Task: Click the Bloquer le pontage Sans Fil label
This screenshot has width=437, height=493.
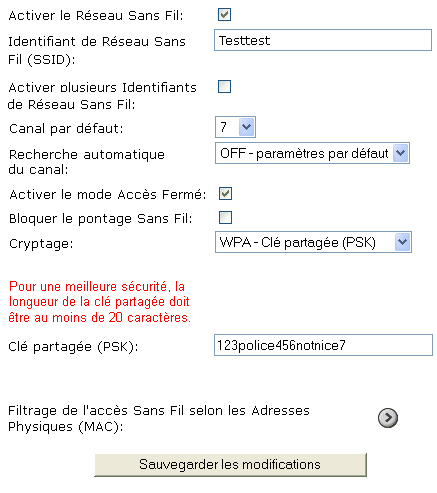Action: coord(101,219)
